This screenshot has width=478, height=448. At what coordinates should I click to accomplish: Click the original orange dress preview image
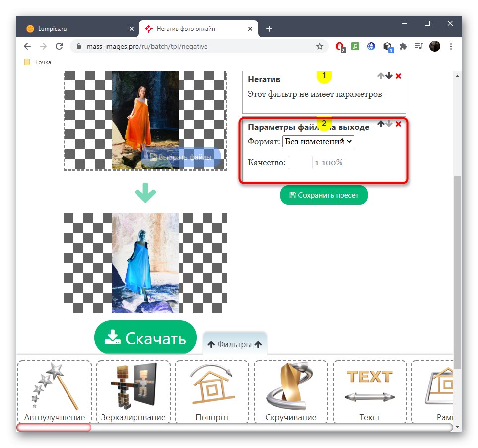pyautogui.click(x=145, y=121)
